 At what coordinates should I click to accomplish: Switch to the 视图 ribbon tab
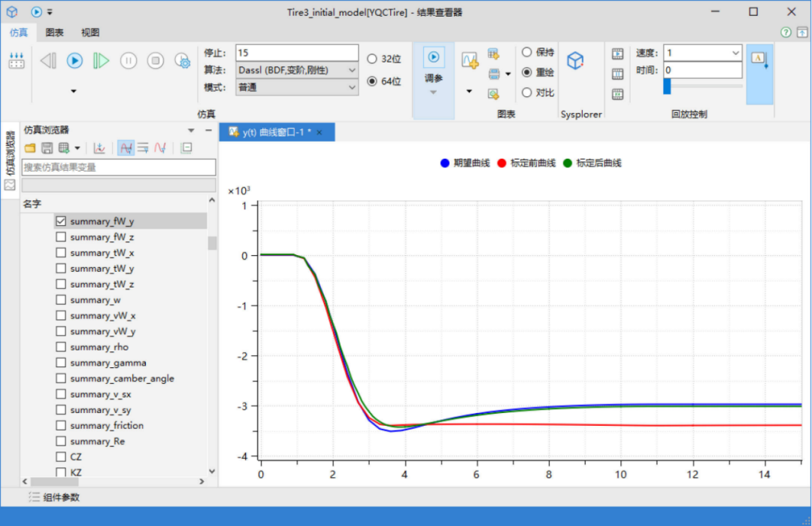coord(90,32)
